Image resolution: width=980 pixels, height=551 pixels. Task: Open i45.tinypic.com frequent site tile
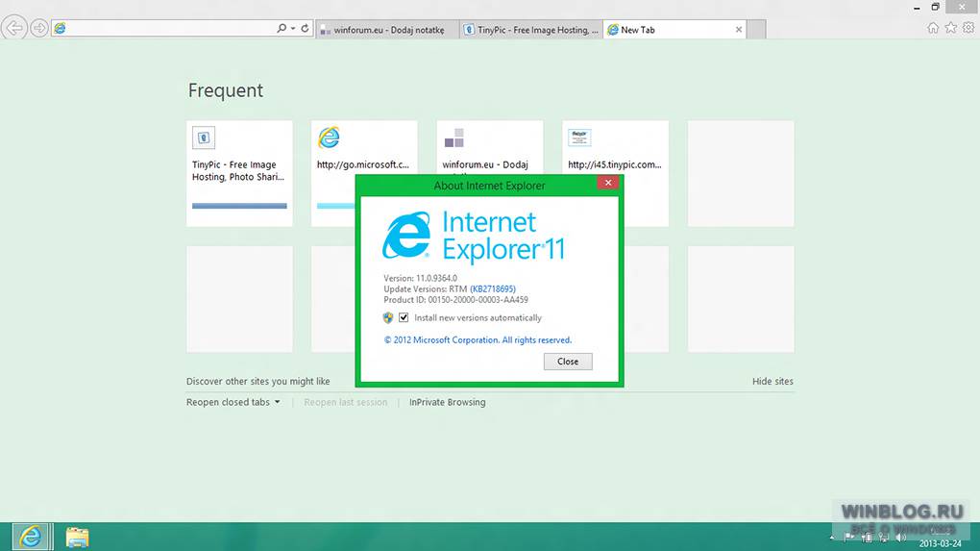[x=616, y=147]
